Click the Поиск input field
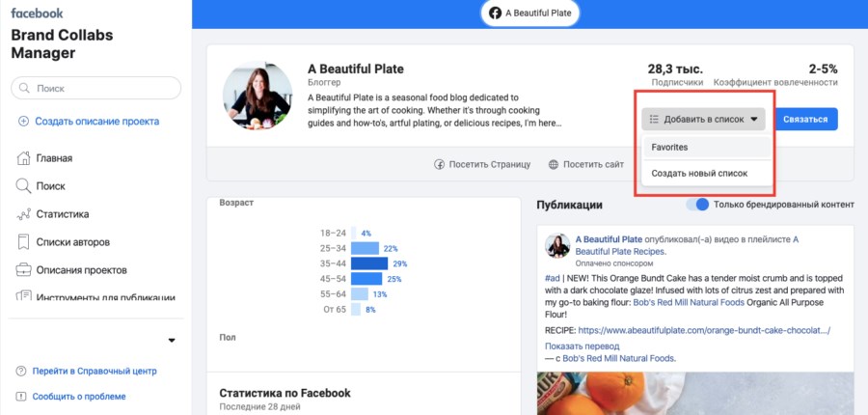 click(95, 88)
